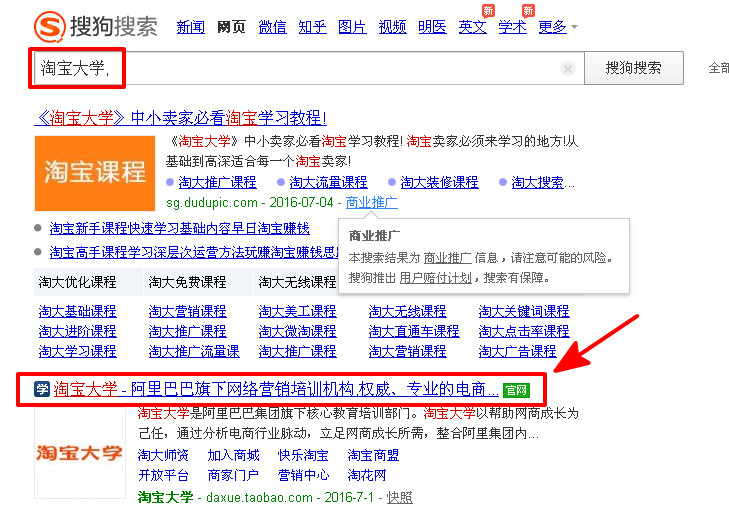Go to the 明医 tab
This screenshot has height=514, width=729.
(432, 27)
